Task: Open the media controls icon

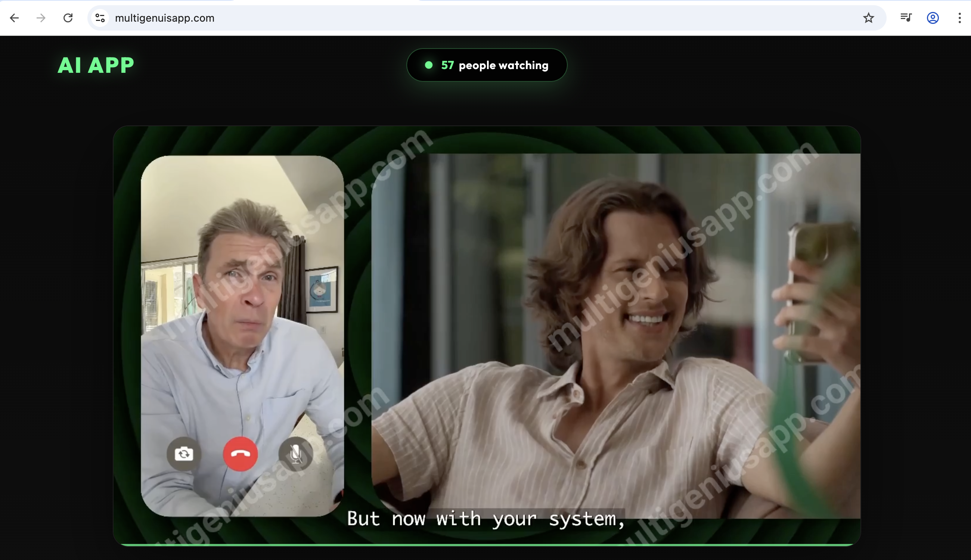Action: [x=906, y=18]
